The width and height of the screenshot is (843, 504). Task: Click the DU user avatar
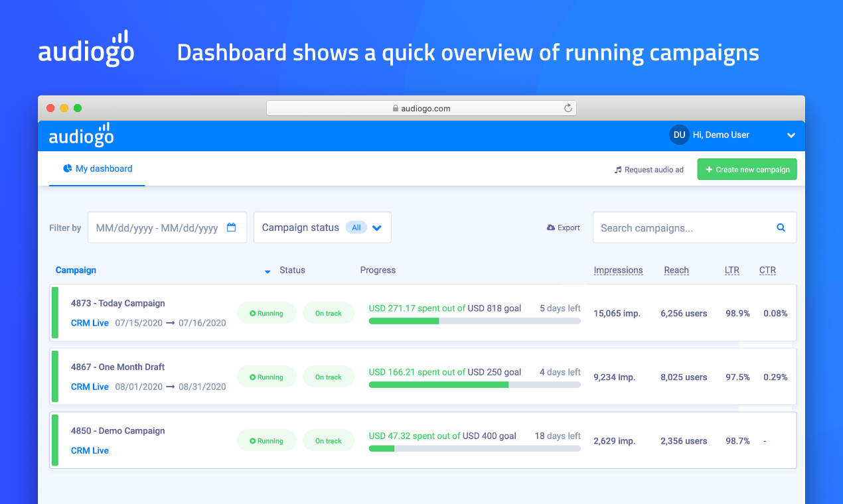[x=679, y=135]
